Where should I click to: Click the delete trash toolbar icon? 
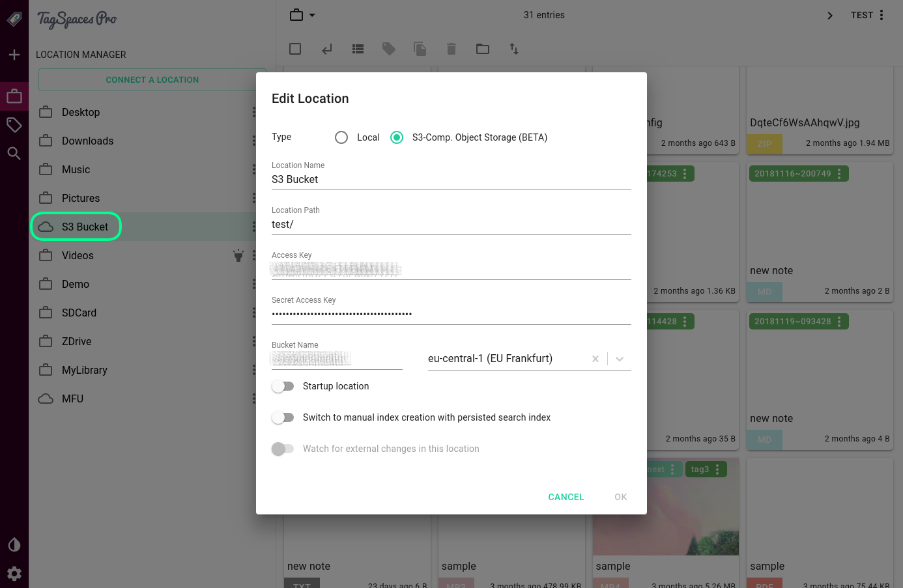pyautogui.click(x=451, y=49)
